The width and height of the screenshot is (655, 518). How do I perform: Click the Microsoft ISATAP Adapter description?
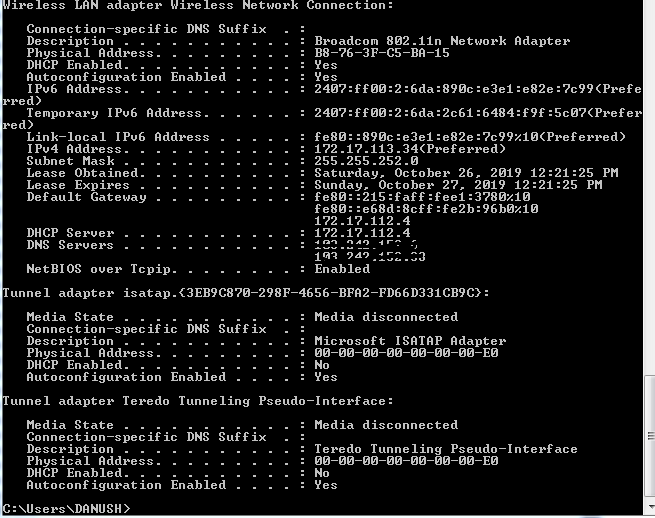tap(410, 341)
